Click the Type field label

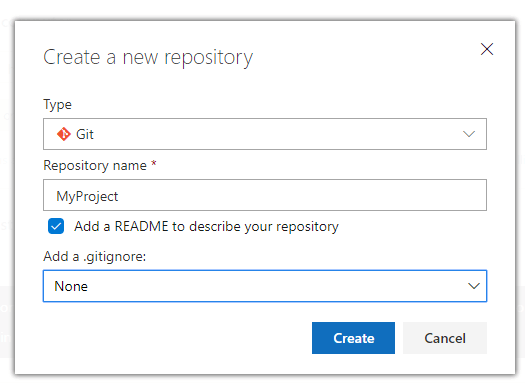pyautogui.click(x=57, y=105)
